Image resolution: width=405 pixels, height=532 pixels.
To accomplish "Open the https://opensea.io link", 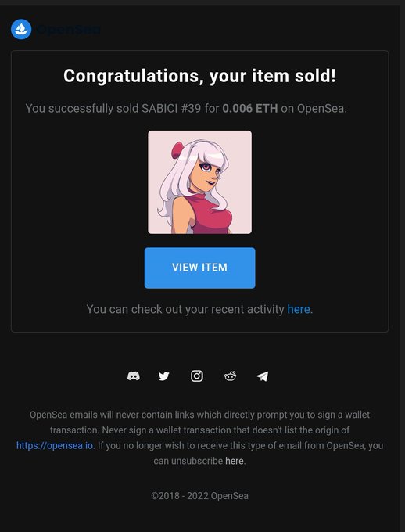I will (55, 445).
